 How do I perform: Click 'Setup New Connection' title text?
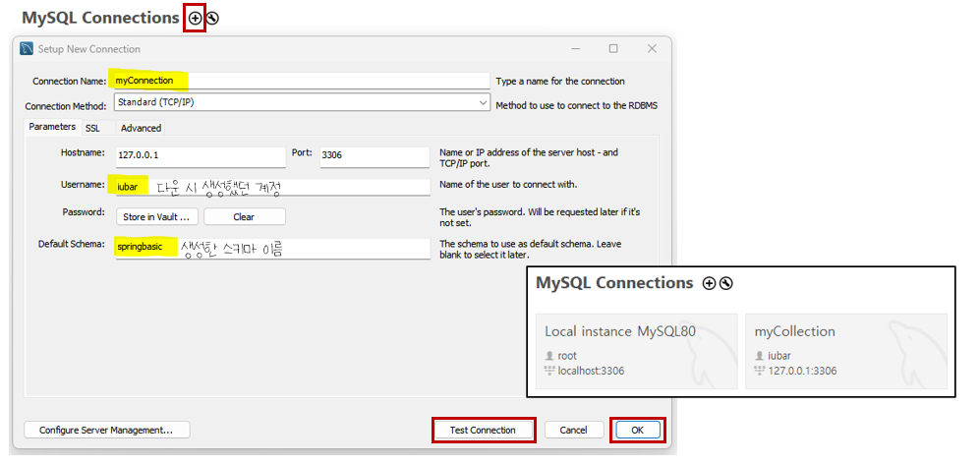coord(89,49)
